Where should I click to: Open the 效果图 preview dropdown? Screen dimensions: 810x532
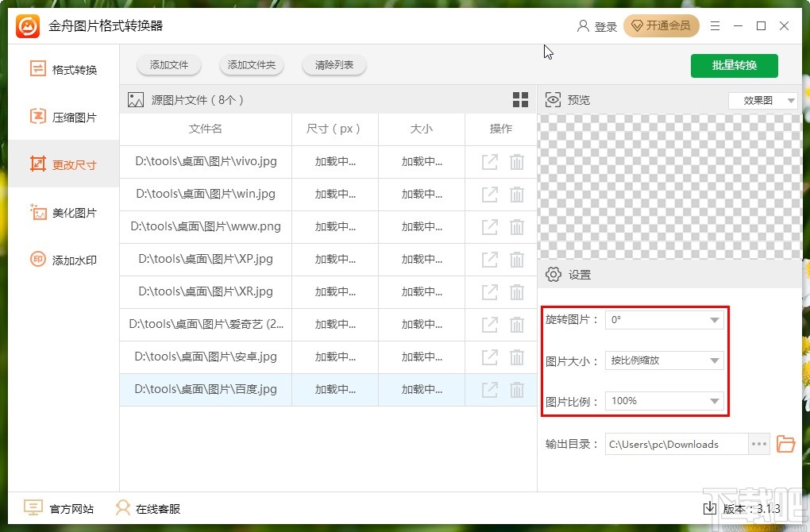pos(762,100)
